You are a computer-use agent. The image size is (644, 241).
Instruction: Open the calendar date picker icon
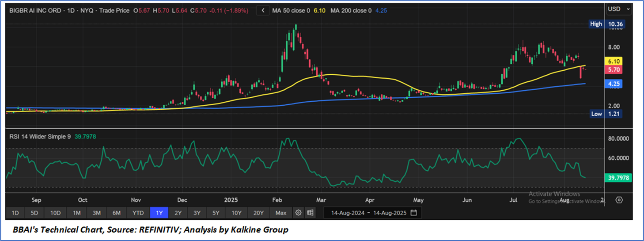(413, 213)
